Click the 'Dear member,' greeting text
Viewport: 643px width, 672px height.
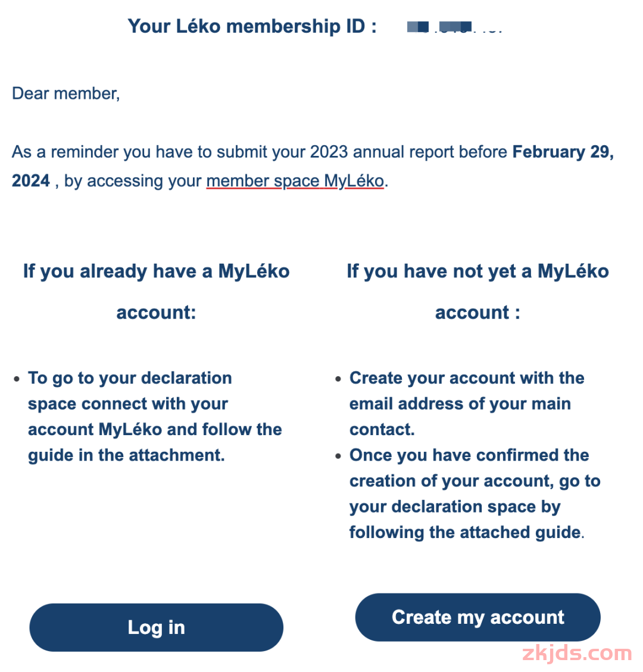point(66,93)
